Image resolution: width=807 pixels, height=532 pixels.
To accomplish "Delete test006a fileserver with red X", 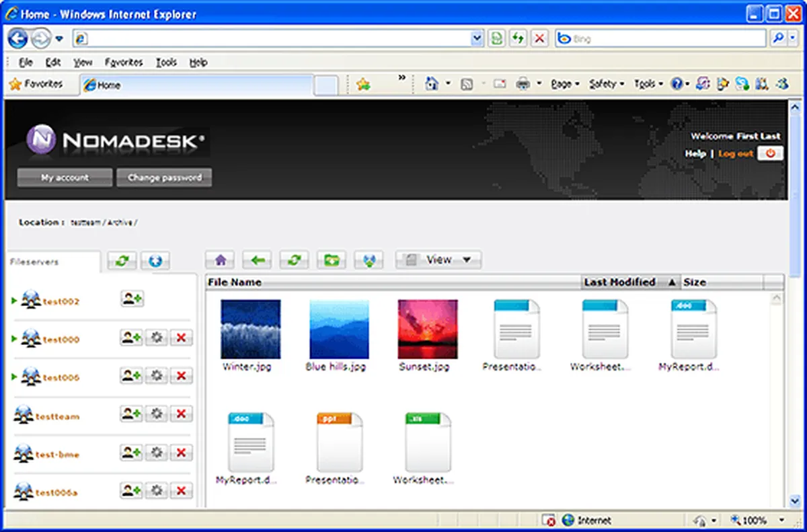I will (181, 491).
